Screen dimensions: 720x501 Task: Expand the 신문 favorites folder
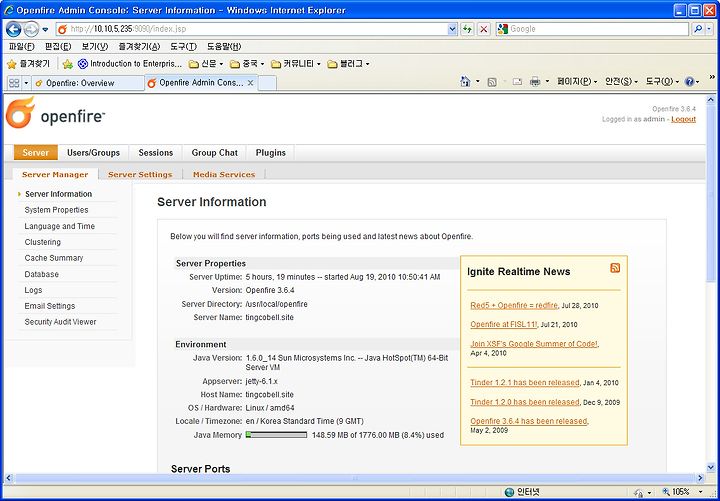tap(206, 64)
